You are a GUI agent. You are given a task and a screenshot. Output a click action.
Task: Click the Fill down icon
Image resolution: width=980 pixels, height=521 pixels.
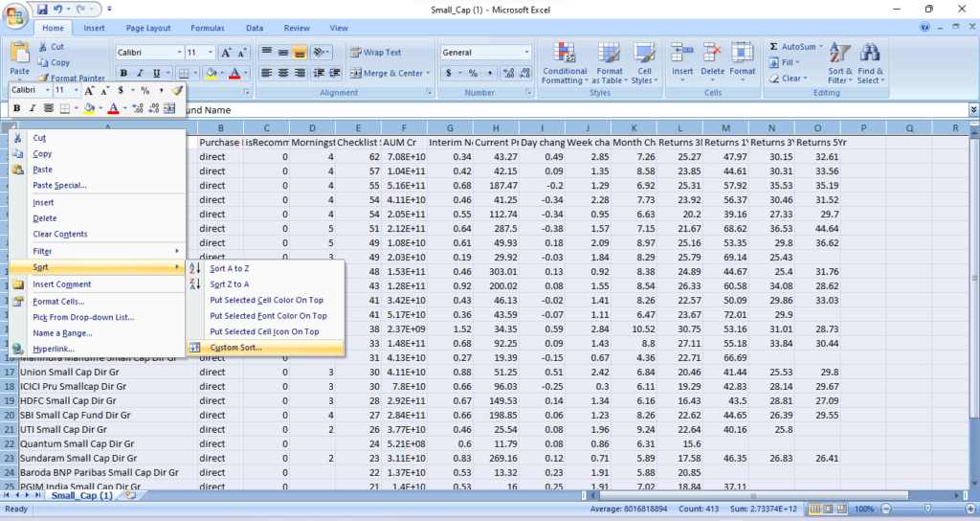(774, 62)
